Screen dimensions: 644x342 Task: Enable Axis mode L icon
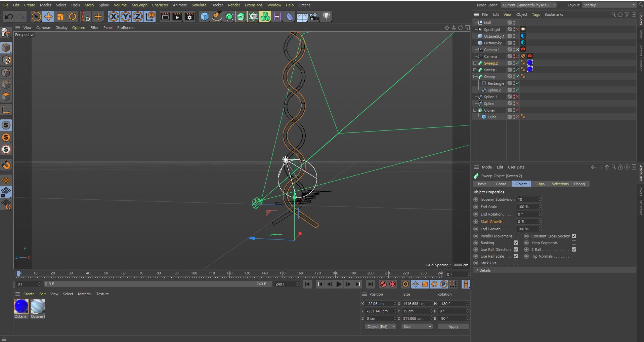click(6, 110)
